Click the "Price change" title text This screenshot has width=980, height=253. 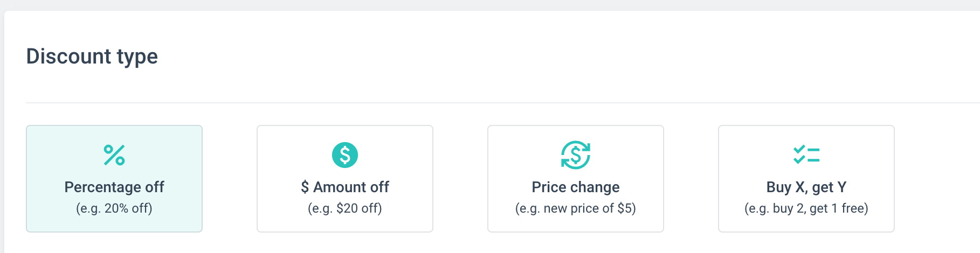point(576,187)
